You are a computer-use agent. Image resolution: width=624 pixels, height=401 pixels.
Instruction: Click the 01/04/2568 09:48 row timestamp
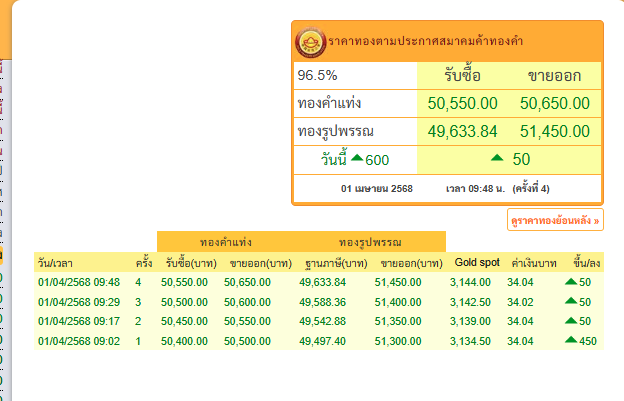pos(79,282)
